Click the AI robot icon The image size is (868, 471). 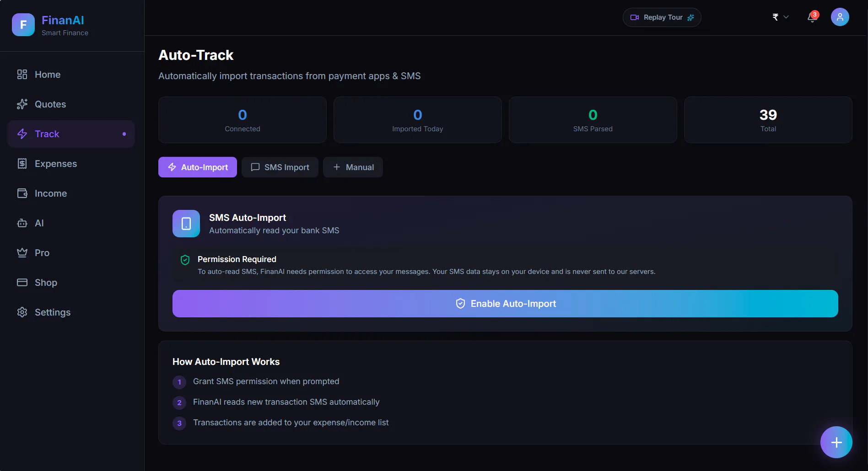[22, 223]
